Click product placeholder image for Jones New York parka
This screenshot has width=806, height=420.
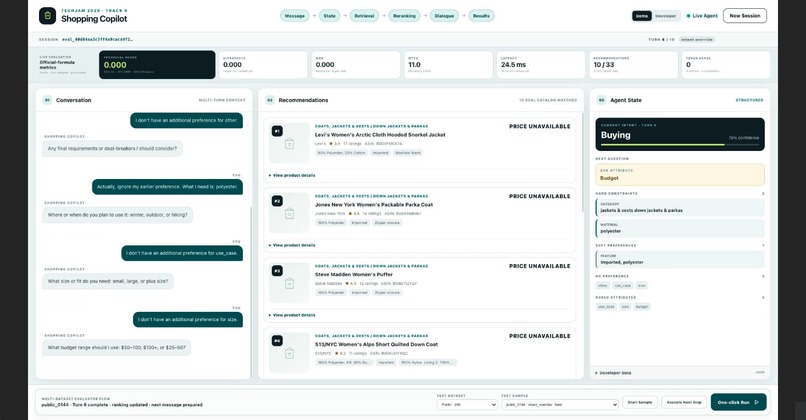pos(289,213)
